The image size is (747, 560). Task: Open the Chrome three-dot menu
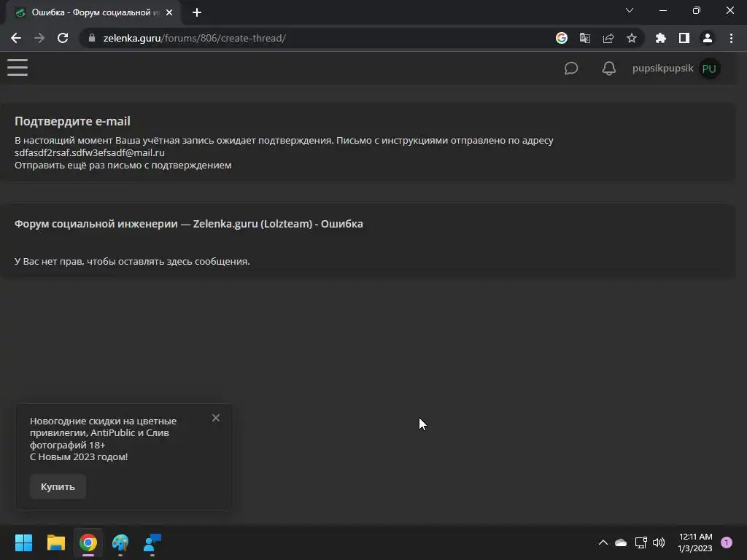731,38
